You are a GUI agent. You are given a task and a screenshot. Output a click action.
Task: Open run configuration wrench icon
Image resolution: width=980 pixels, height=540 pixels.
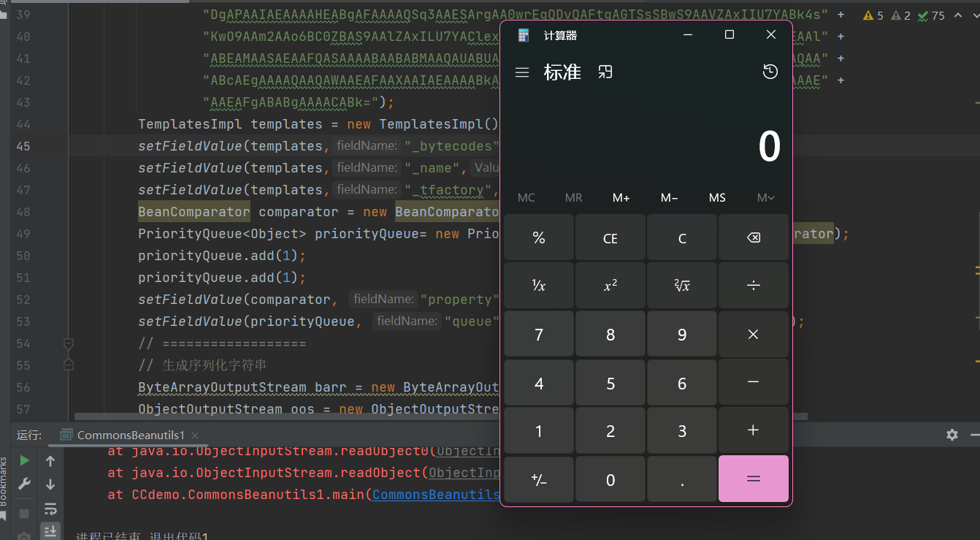pyautogui.click(x=24, y=484)
